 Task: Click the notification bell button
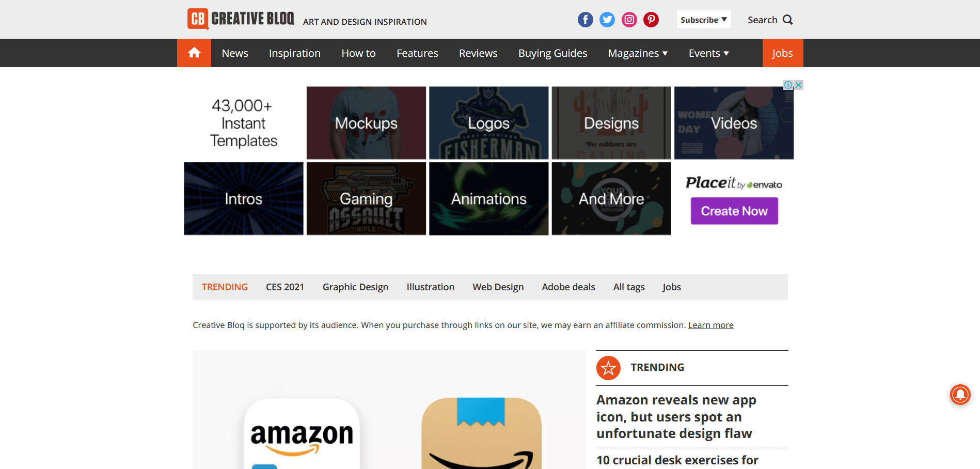[x=960, y=395]
